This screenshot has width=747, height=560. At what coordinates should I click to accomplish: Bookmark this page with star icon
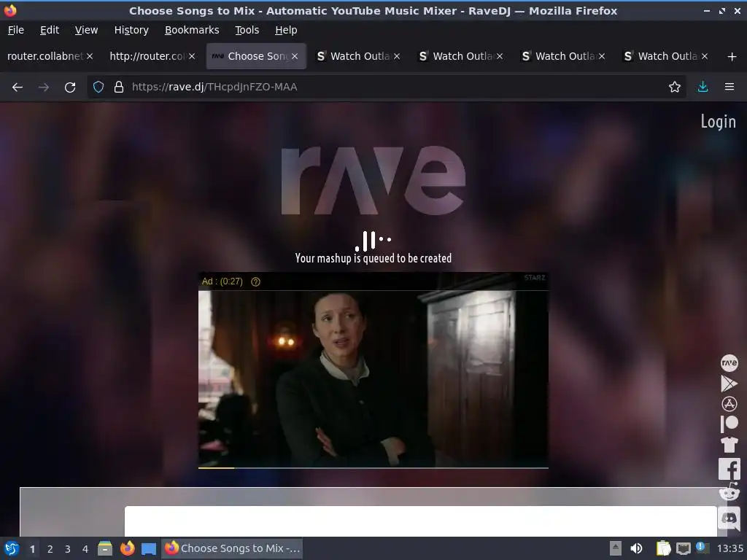[x=674, y=87]
